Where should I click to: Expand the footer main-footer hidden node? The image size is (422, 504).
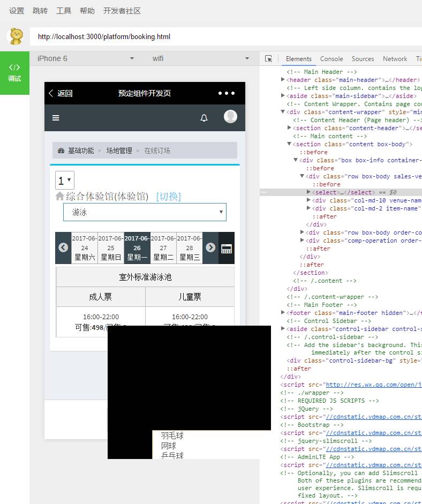pos(283,312)
